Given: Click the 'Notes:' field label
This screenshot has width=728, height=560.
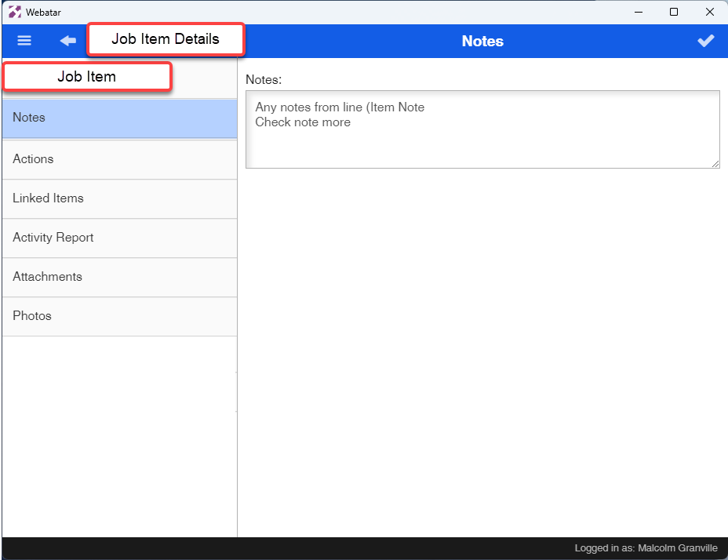Looking at the screenshot, I should point(264,80).
